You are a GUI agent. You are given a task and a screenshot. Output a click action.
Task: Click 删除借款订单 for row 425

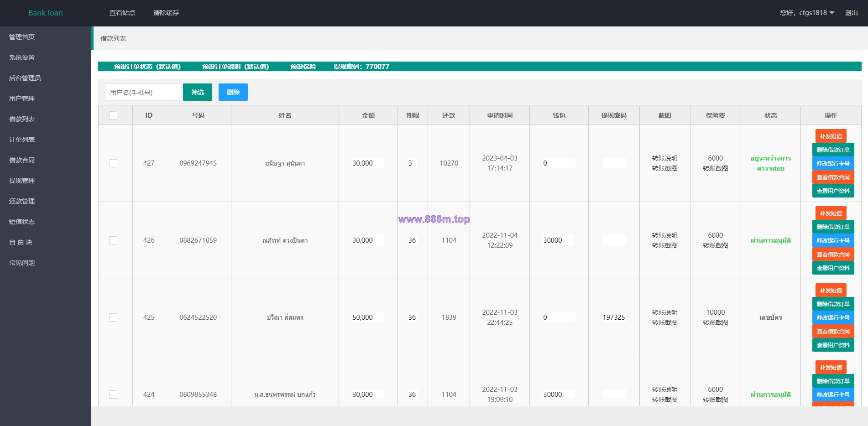coord(833,304)
